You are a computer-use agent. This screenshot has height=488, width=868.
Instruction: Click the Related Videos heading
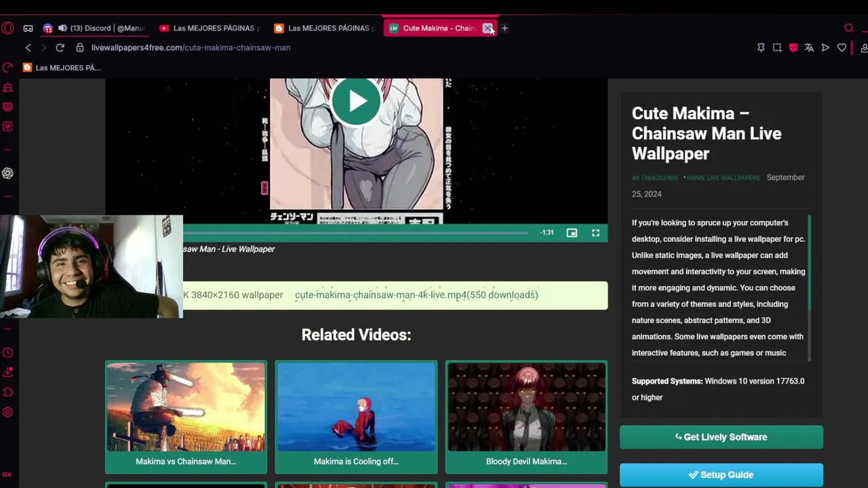pyautogui.click(x=356, y=335)
